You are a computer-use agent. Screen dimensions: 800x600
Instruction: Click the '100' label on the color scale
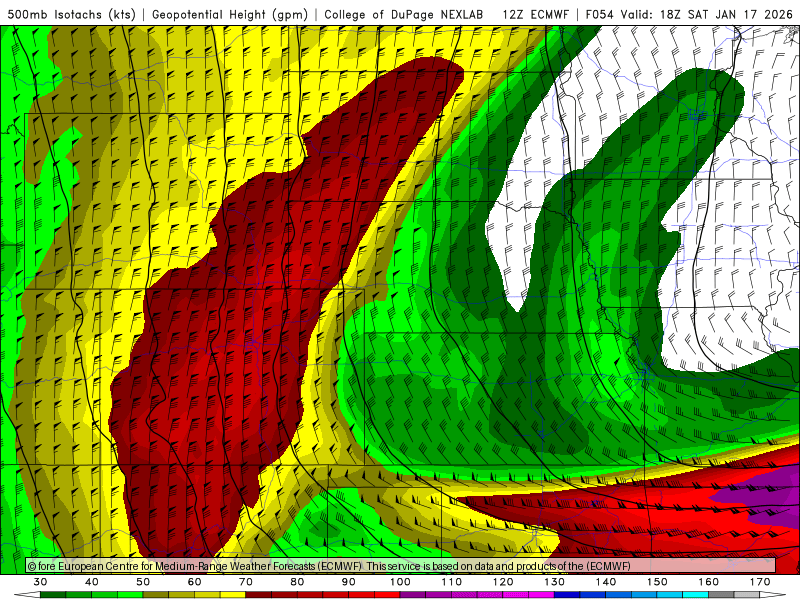(x=401, y=582)
